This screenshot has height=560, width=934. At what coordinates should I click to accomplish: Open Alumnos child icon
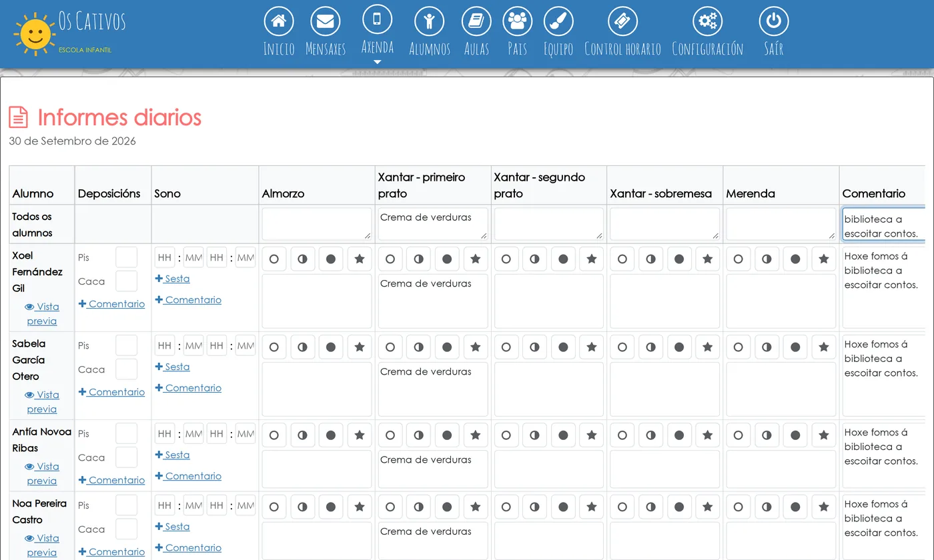pyautogui.click(x=430, y=21)
